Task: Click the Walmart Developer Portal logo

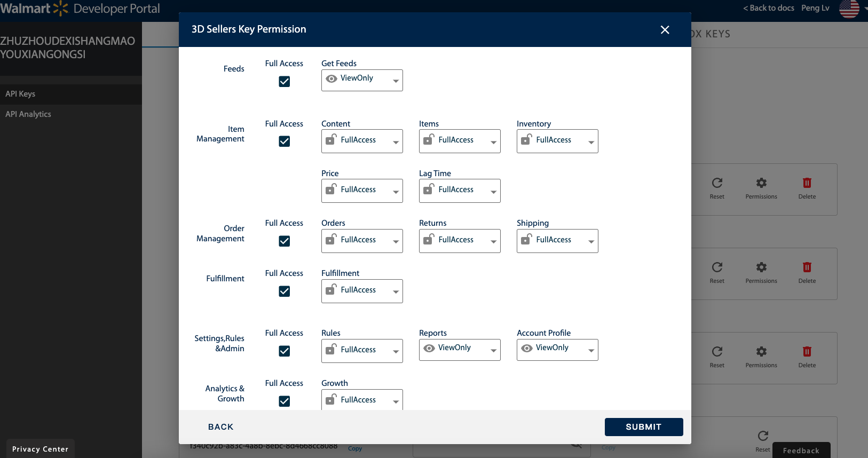Action: (x=80, y=9)
